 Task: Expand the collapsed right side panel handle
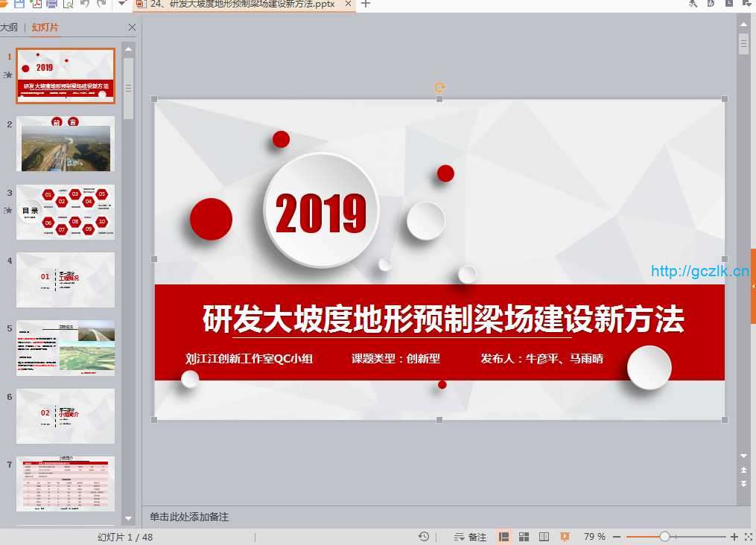coord(752,286)
